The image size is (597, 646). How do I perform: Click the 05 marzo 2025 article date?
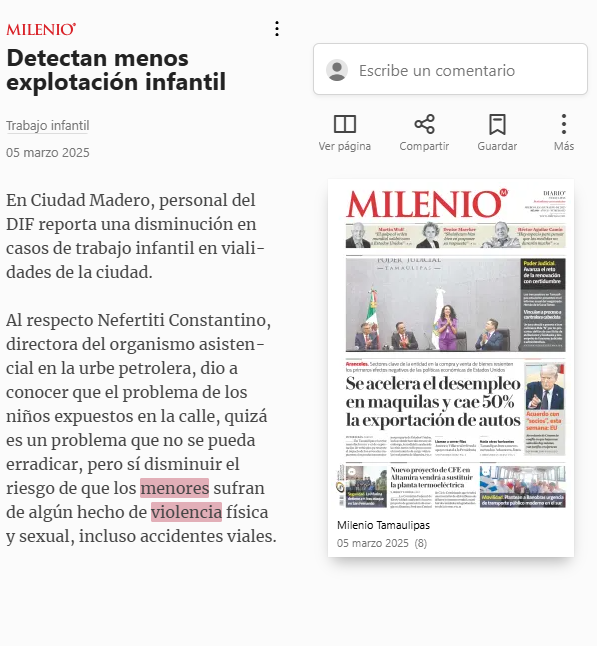[48, 153]
